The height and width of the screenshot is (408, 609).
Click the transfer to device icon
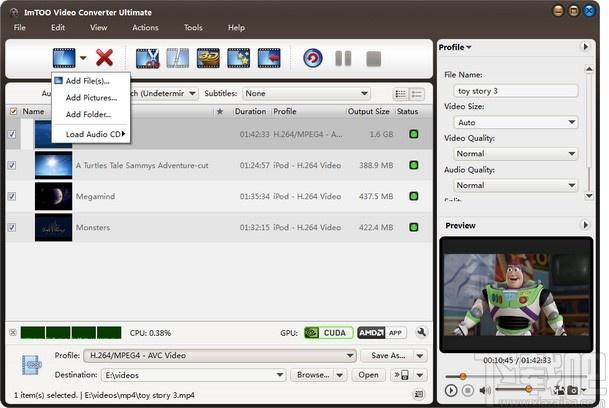coord(401,375)
